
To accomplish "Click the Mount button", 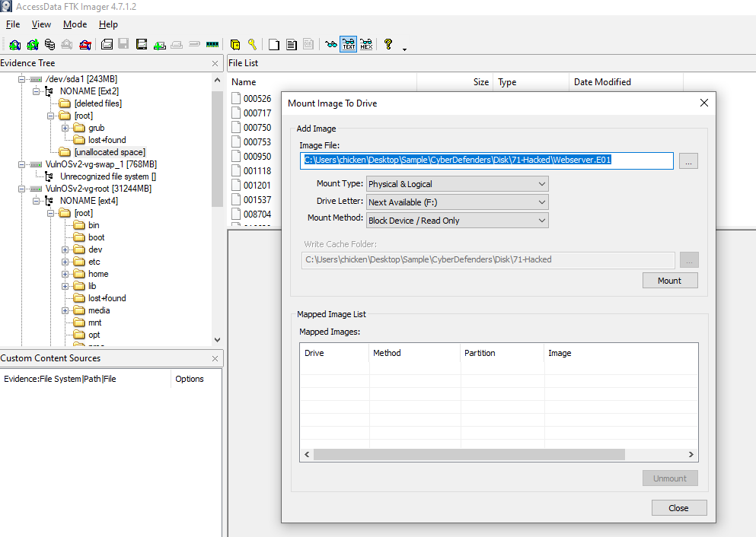I will click(669, 281).
